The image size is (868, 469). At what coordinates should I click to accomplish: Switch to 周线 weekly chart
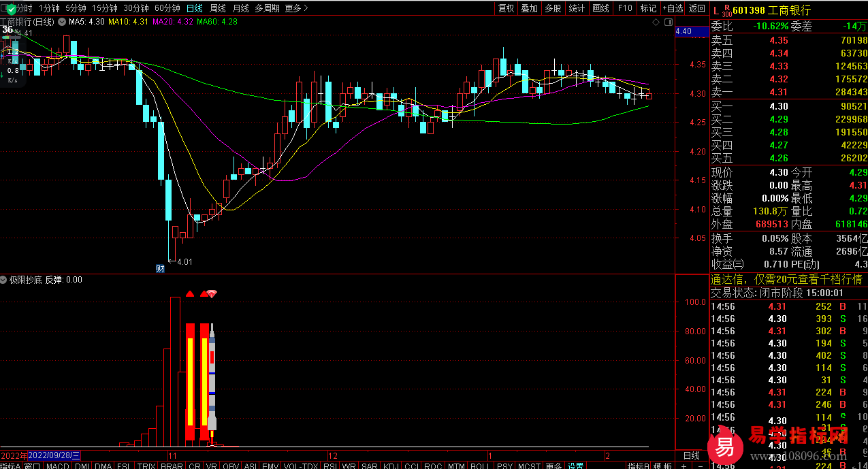click(x=218, y=8)
